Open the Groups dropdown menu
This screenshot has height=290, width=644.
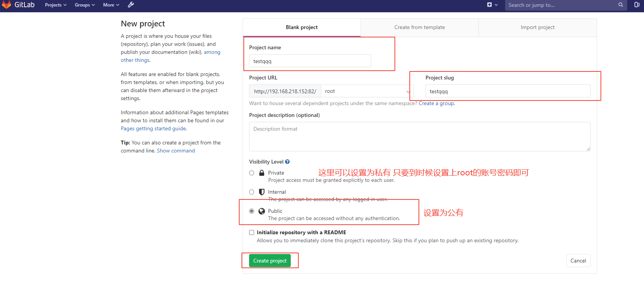(x=85, y=5)
